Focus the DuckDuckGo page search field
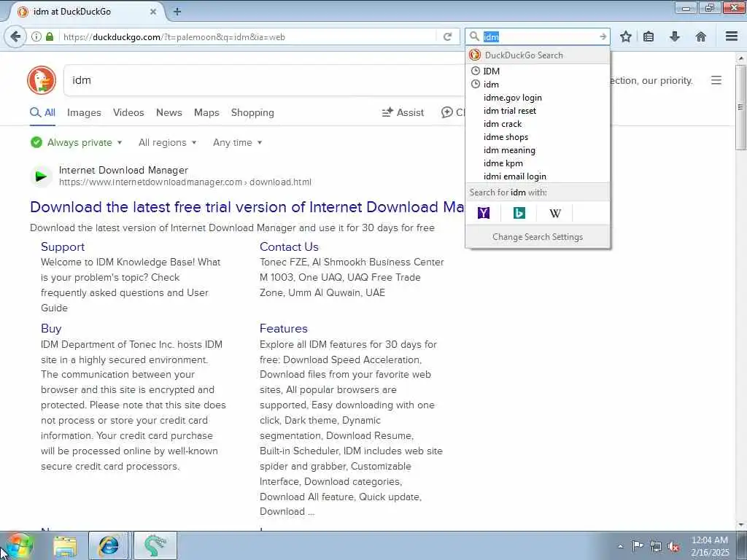 click(x=263, y=80)
